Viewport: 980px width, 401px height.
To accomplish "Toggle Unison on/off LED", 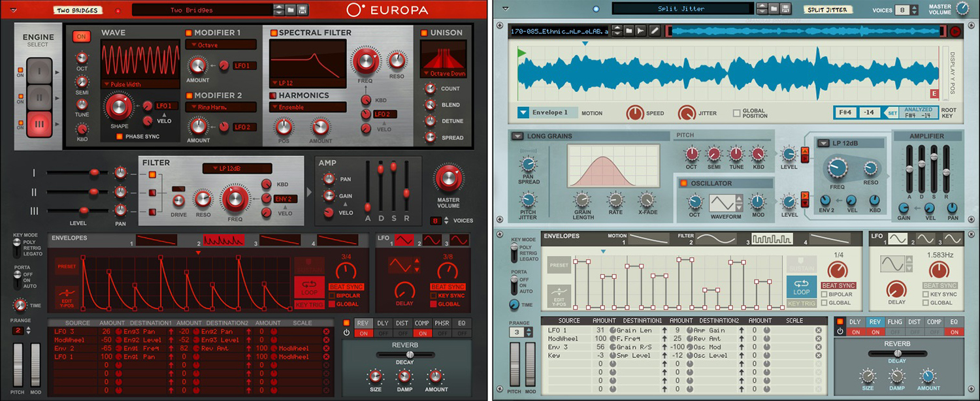I will 424,33.
